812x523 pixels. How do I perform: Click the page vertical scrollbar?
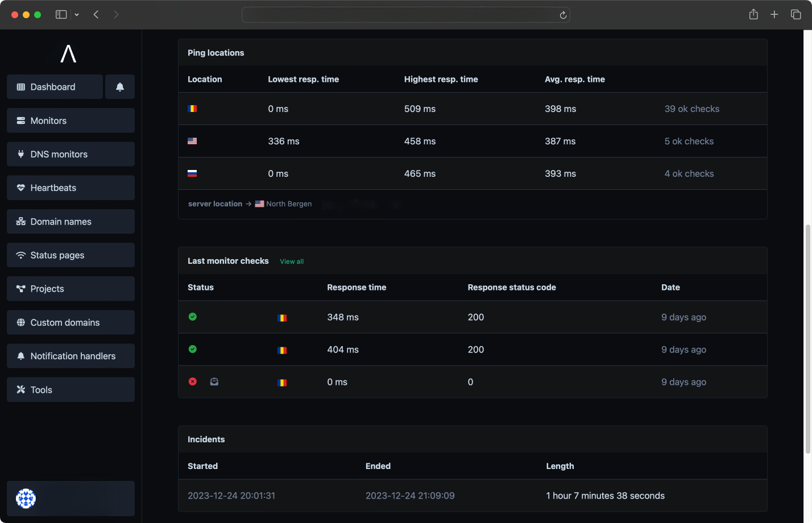tap(807, 339)
